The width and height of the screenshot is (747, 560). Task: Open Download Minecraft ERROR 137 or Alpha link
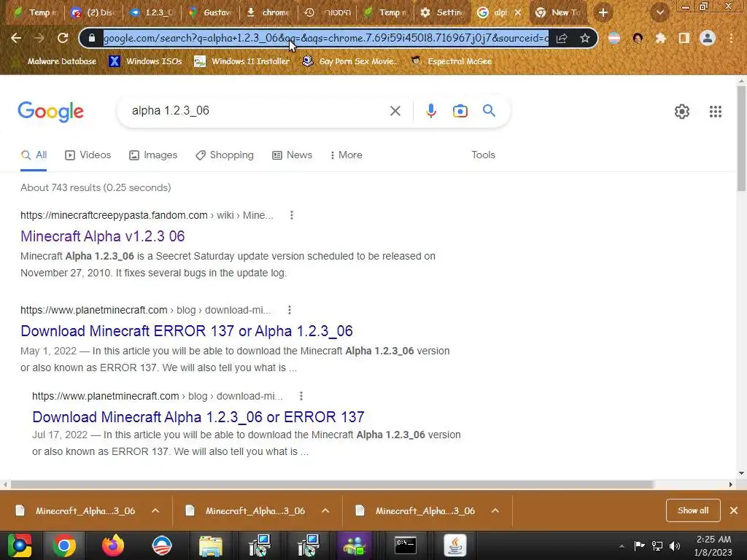pyautogui.click(x=187, y=331)
